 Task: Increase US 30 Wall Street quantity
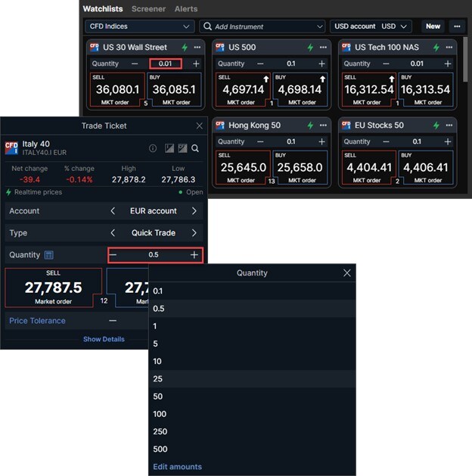(x=196, y=64)
